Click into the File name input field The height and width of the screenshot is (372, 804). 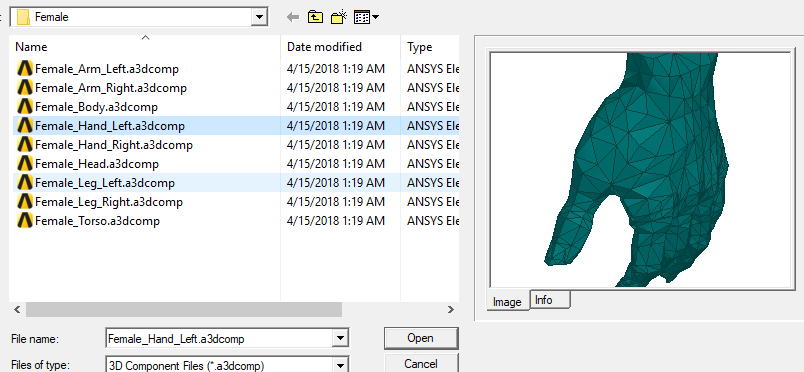(219, 339)
